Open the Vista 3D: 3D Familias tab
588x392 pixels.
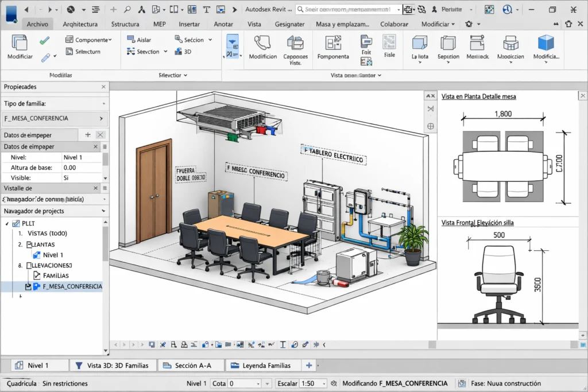click(113, 365)
